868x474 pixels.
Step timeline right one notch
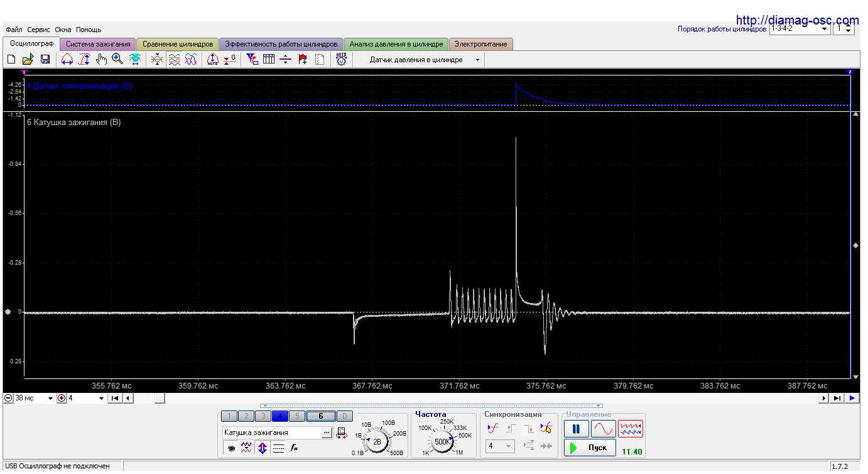pos(824,398)
